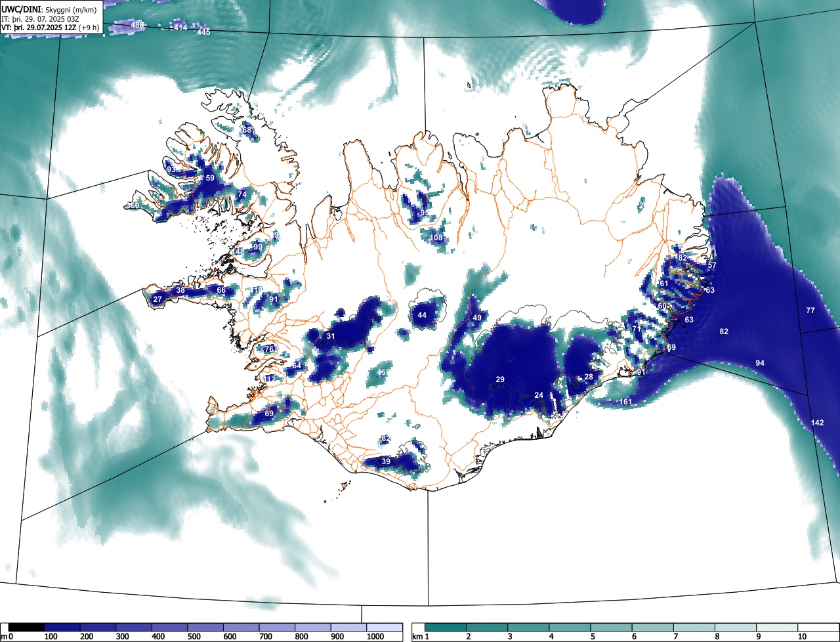Click the '1000' label on the metre scale
This screenshot has width=840, height=642.
click(375, 637)
